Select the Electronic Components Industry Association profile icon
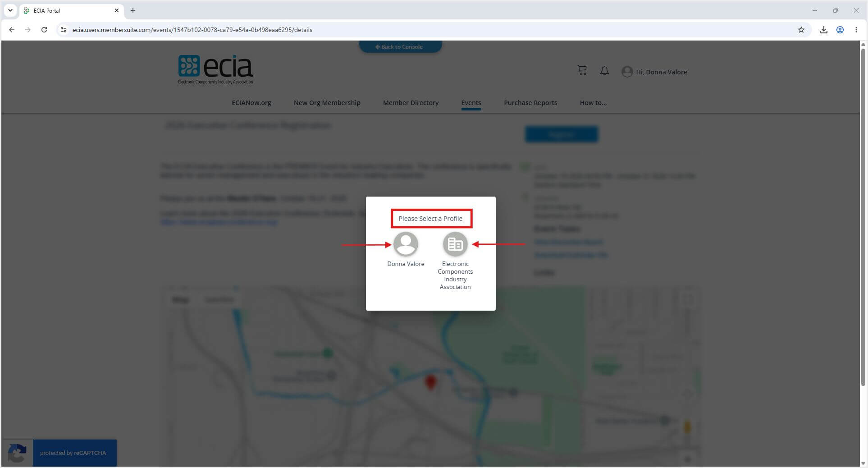Viewport: 868px width, 468px height. pyautogui.click(x=455, y=244)
